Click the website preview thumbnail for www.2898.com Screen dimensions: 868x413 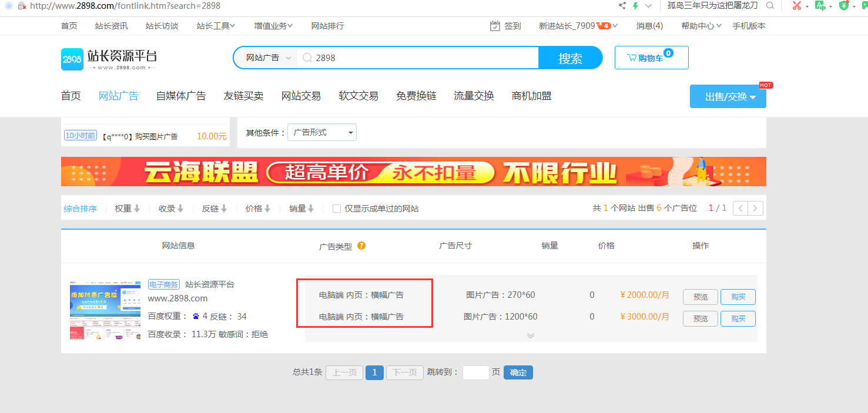[x=105, y=310]
